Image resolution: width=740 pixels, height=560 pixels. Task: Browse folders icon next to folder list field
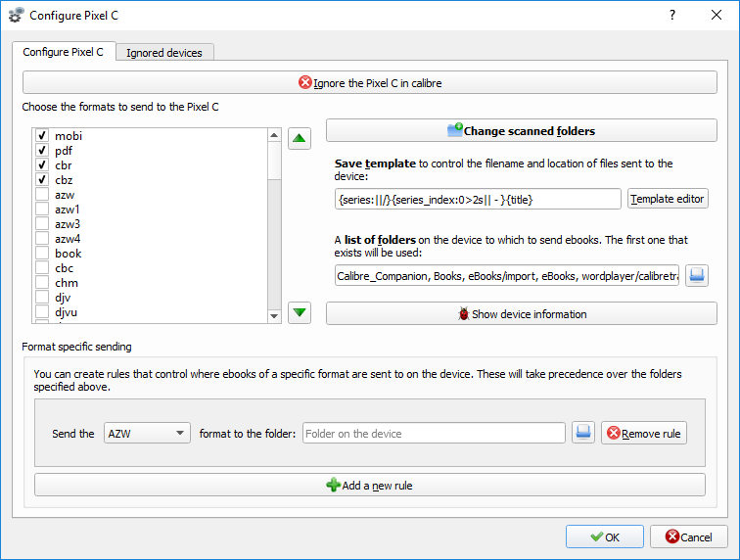697,275
